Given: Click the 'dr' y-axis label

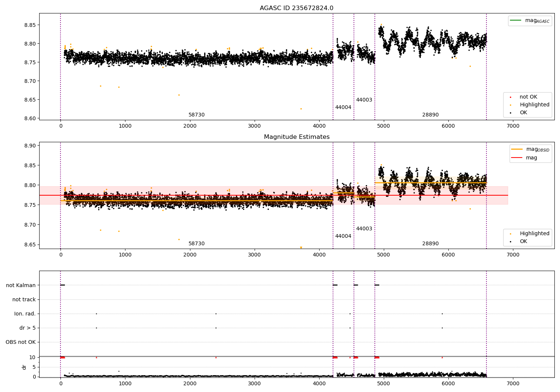Looking at the screenshot, I should click(24, 367).
